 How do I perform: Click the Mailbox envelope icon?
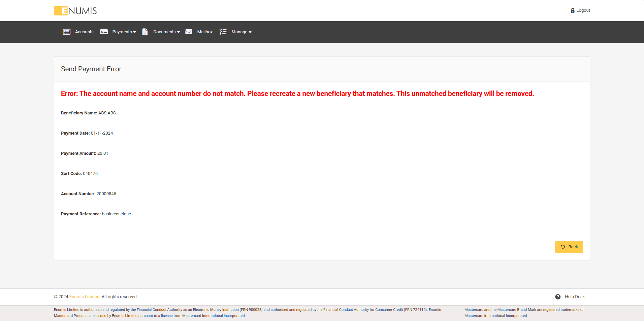[x=189, y=32]
